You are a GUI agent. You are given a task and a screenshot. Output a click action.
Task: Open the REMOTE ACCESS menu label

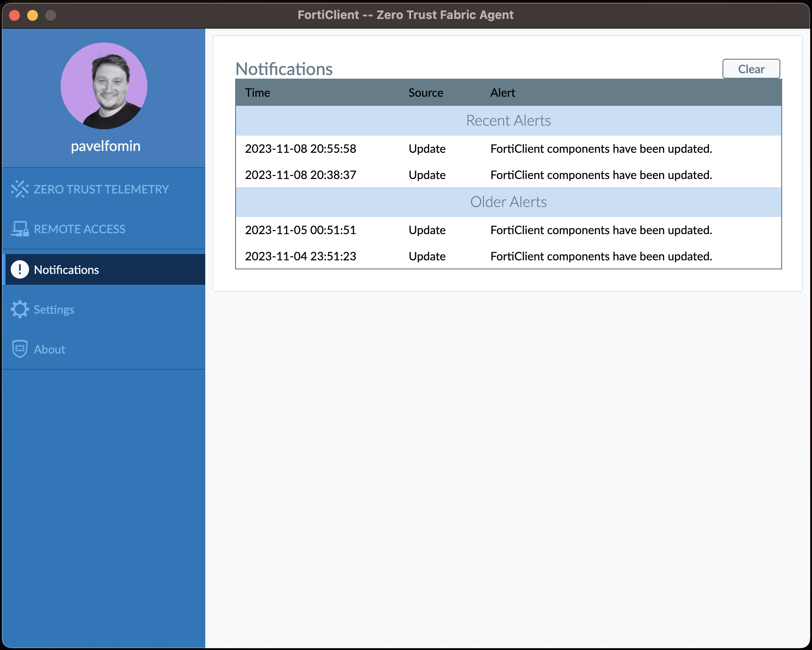[80, 229]
